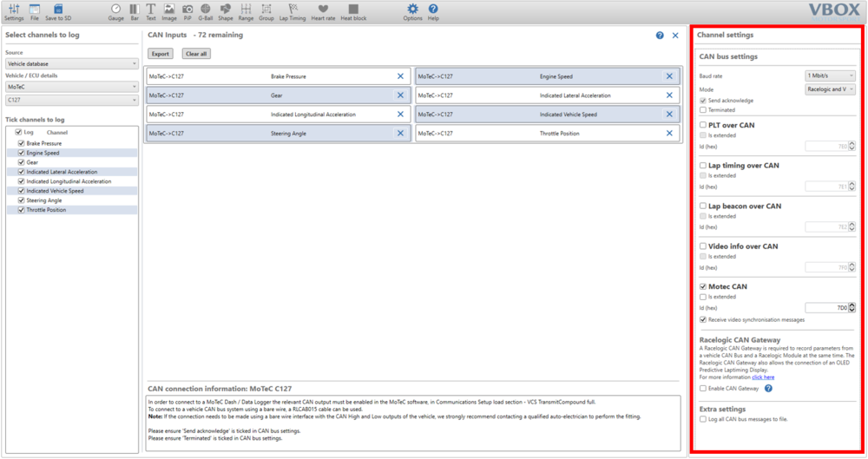Click the Motec CAN Id hex field
This screenshot has height=459, width=868.
(x=826, y=308)
